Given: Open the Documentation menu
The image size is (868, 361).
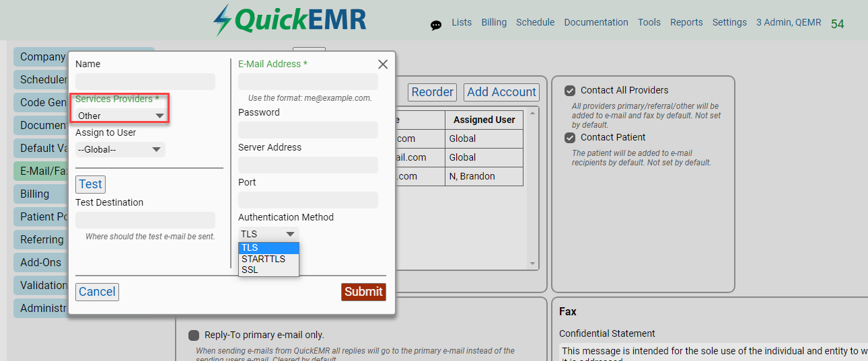Looking at the screenshot, I should 596,22.
